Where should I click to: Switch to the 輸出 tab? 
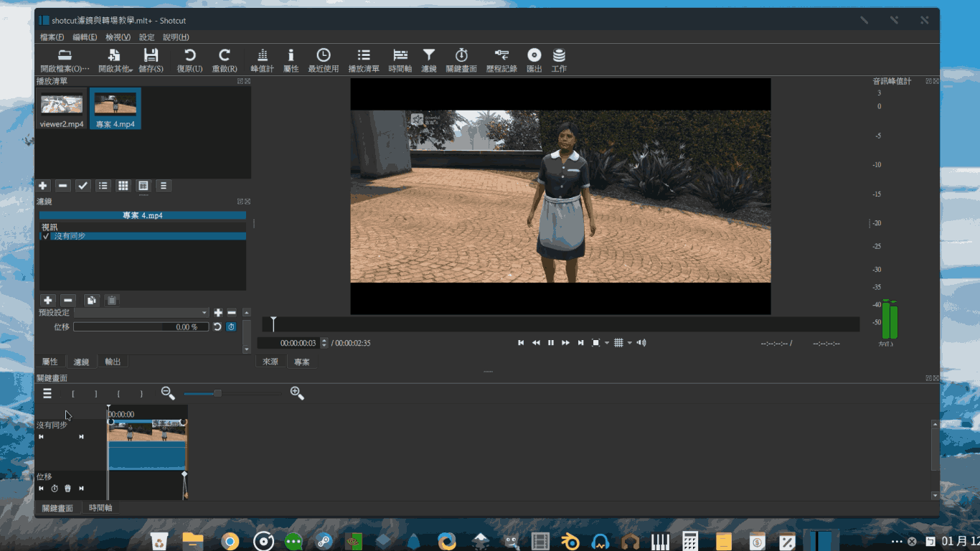tap(113, 362)
